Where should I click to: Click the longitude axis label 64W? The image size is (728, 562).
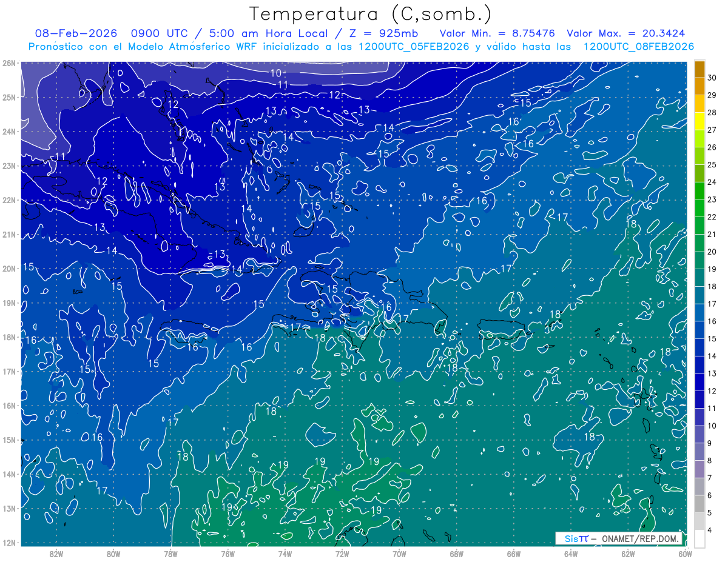point(570,554)
